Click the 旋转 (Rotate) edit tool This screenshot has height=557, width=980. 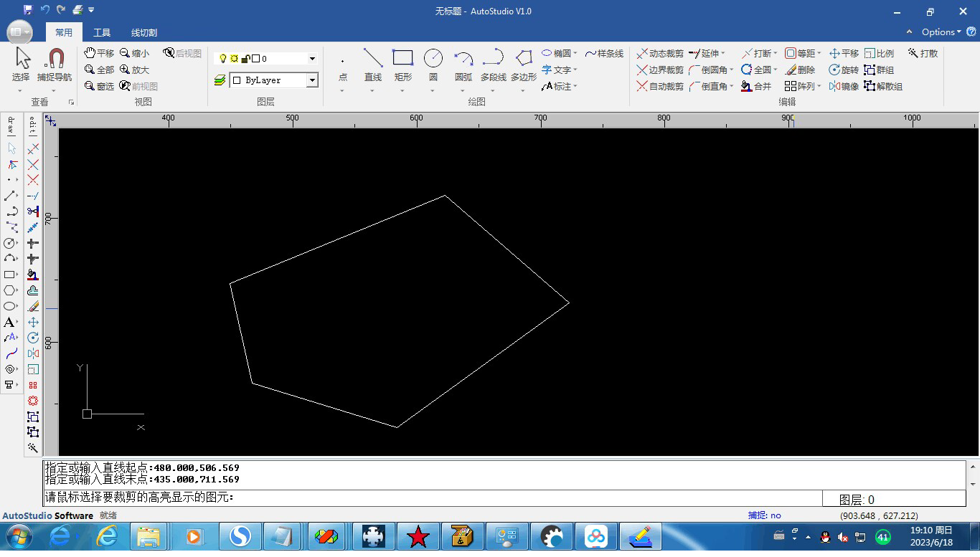click(844, 70)
